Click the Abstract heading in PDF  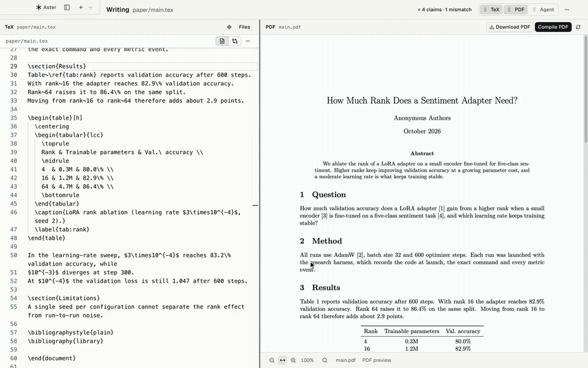click(422, 153)
